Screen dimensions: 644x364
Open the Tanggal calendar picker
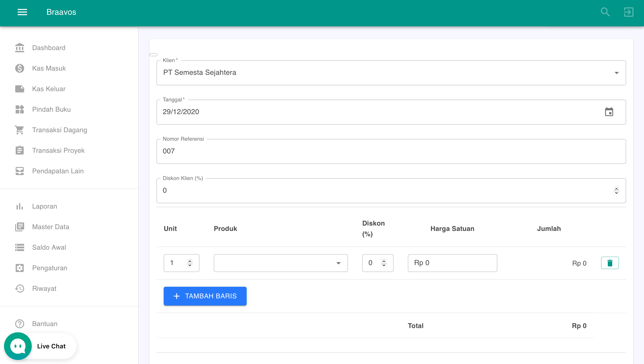click(609, 112)
